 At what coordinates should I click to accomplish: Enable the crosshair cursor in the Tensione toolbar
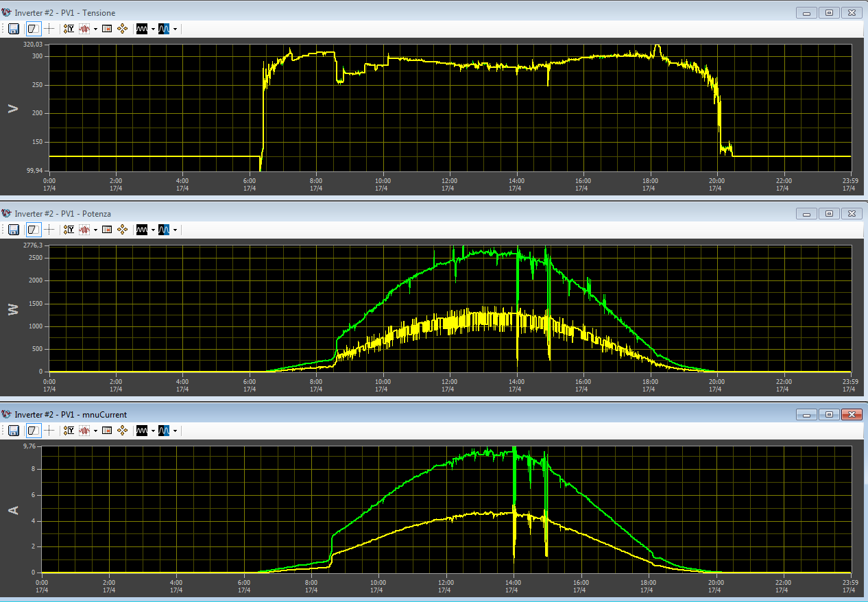[49, 29]
